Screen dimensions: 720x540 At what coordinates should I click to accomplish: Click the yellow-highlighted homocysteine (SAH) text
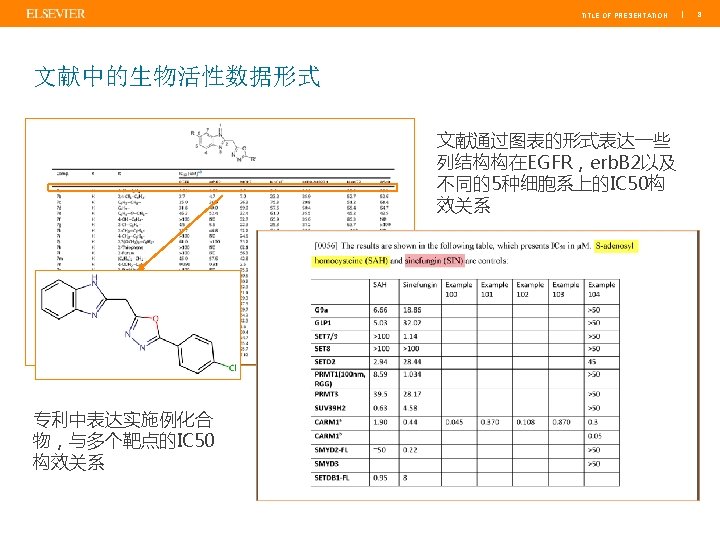pos(351,261)
